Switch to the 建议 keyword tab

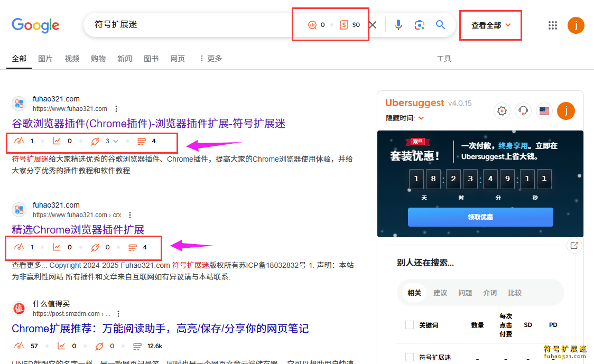pyautogui.click(x=440, y=293)
